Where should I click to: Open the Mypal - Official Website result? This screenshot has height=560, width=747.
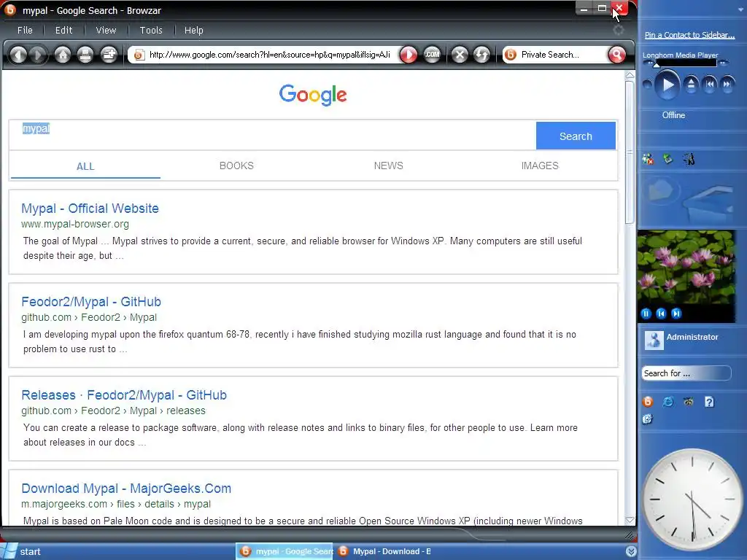90,209
